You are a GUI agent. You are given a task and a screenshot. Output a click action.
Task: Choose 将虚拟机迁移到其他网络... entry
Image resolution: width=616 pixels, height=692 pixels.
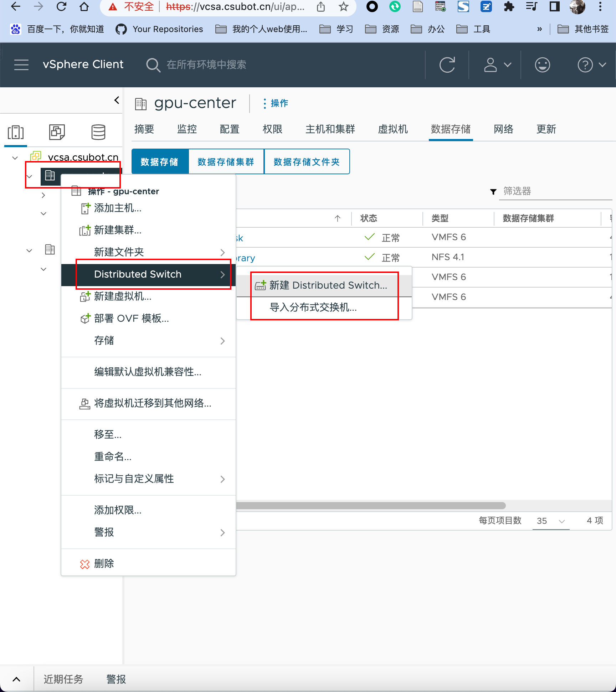pos(148,403)
